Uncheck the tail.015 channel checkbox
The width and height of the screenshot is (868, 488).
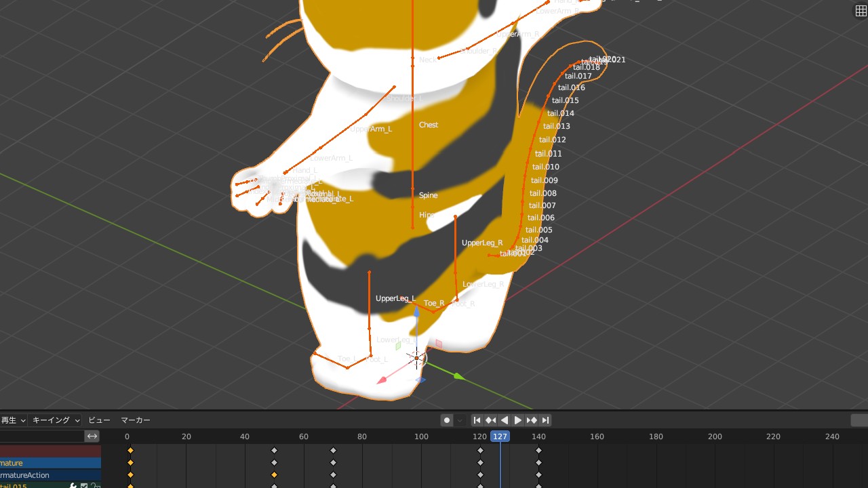84,485
